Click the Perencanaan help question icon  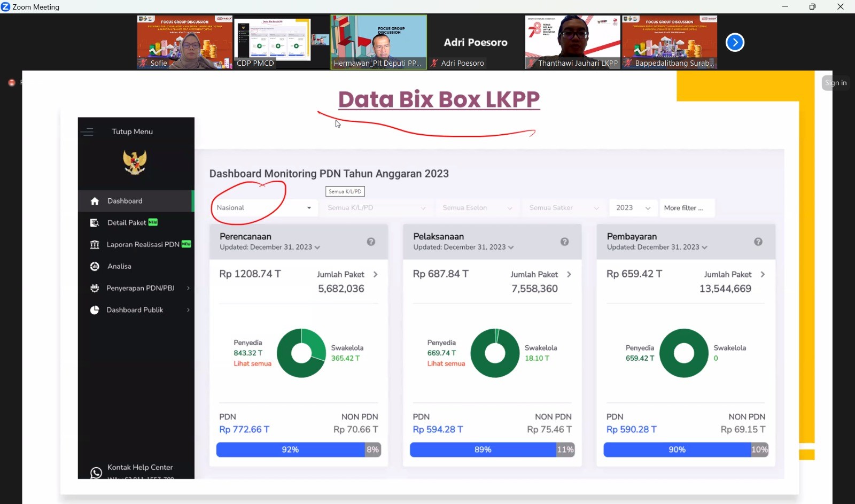click(371, 242)
